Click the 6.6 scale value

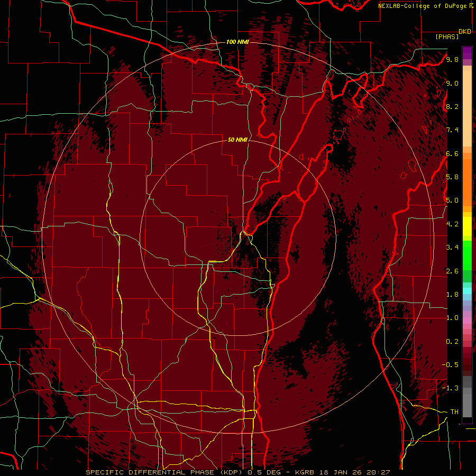coord(452,153)
